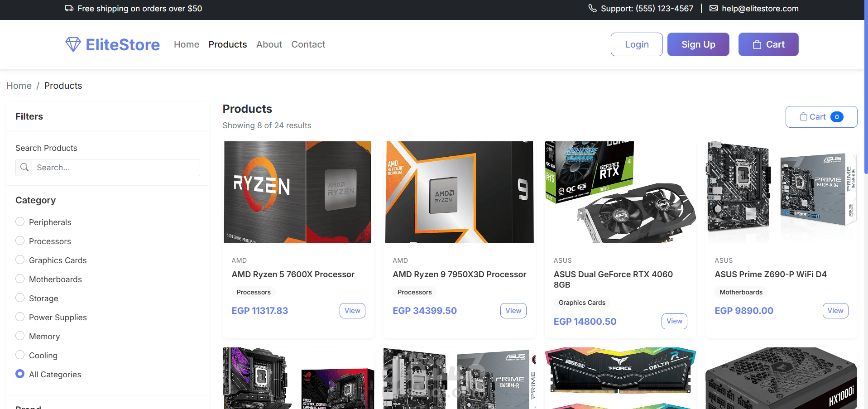Click the Products breadcrumb text
Screen dimensions: 868x409
tap(63, 86)
